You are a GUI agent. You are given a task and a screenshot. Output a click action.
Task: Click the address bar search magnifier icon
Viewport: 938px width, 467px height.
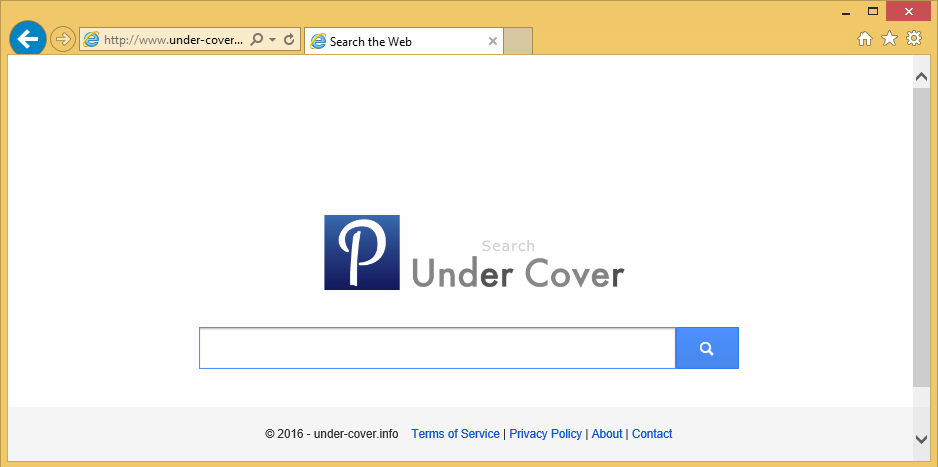point(257,40)
